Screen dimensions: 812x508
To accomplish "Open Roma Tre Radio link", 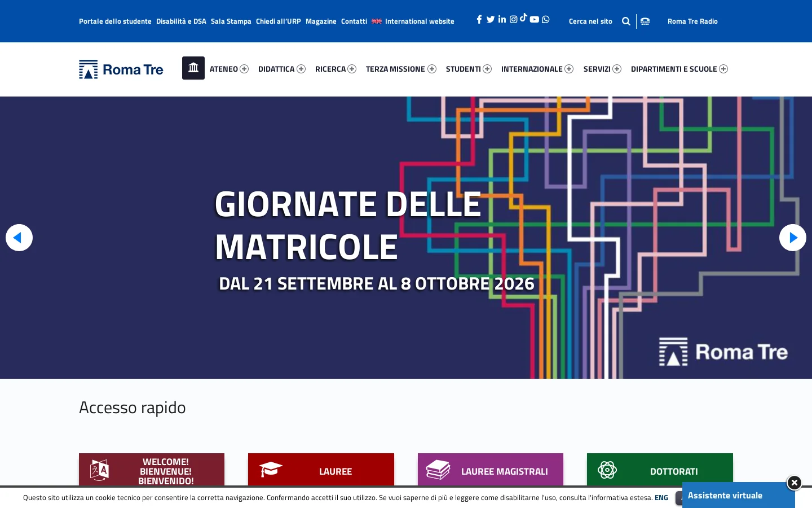I will pyautogui.click(x=692, y=21).
